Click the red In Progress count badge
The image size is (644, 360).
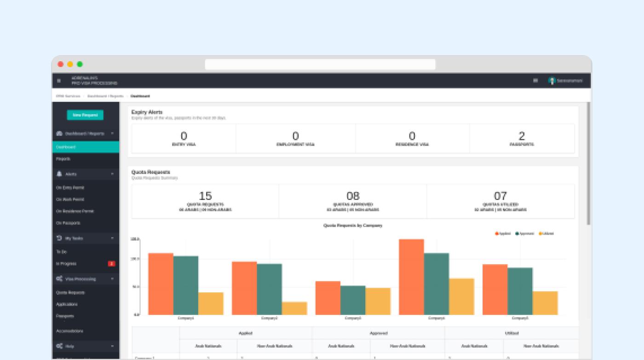point(111,264)
